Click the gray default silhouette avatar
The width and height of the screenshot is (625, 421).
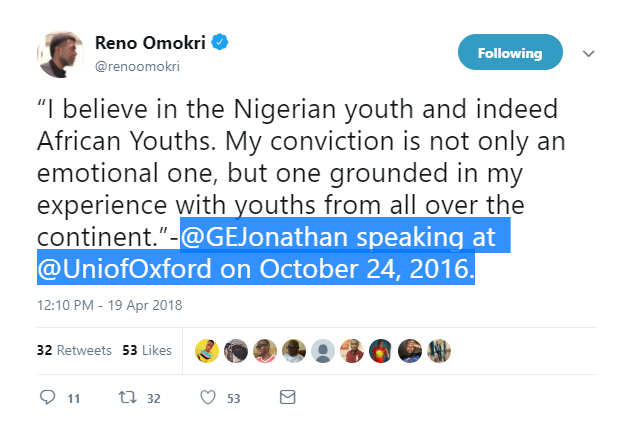322,351
